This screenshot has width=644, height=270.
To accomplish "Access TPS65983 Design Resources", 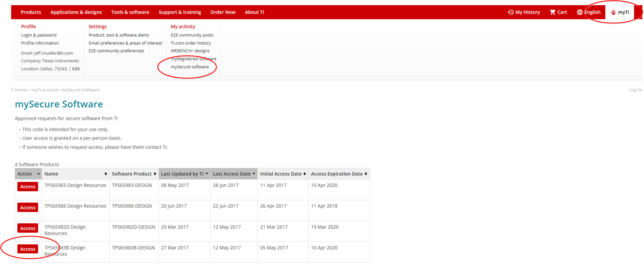I will click(x=28, y=187).
